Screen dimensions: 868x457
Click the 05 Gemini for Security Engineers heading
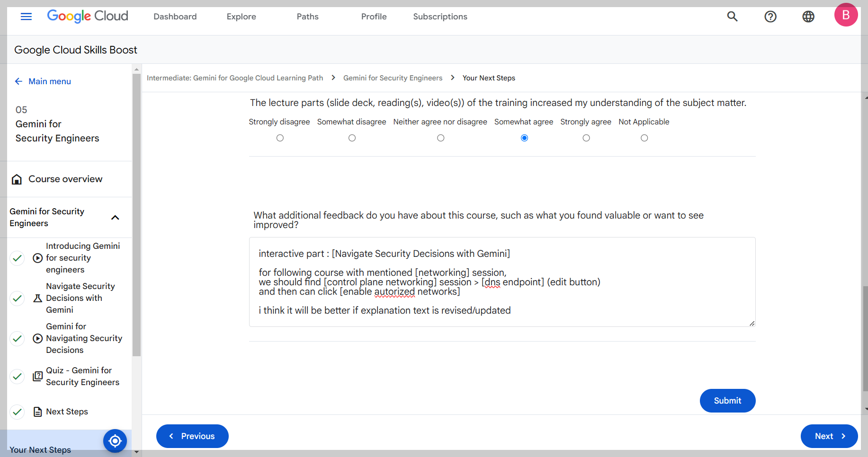[57, 124]
